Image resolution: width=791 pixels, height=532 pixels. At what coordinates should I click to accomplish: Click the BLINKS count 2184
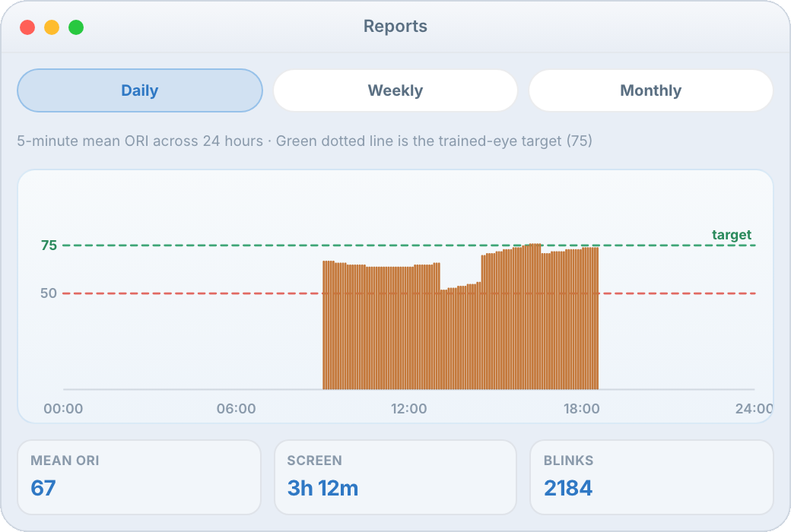[x=568, y=488]
